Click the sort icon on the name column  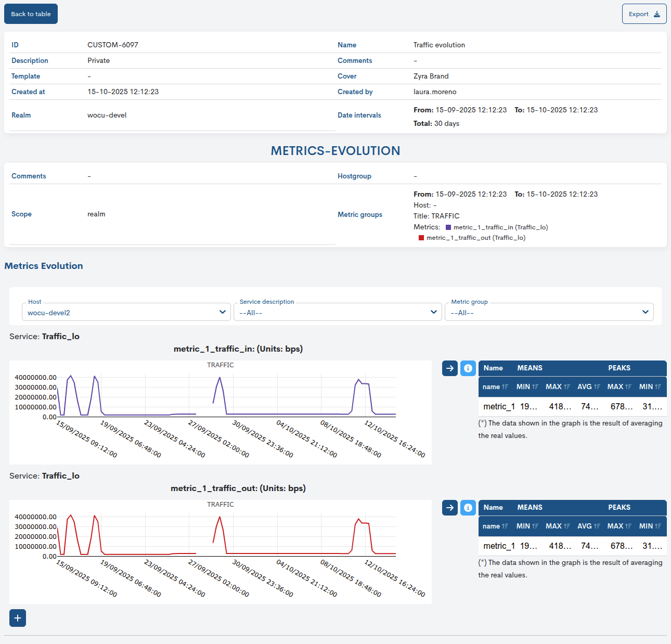pyautogui.click(x=505, y=387)
